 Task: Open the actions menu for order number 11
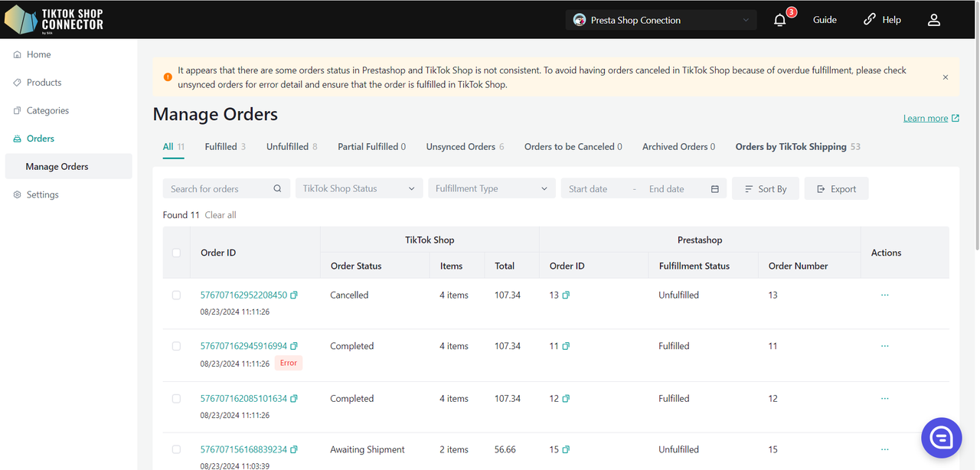point(885,346)
